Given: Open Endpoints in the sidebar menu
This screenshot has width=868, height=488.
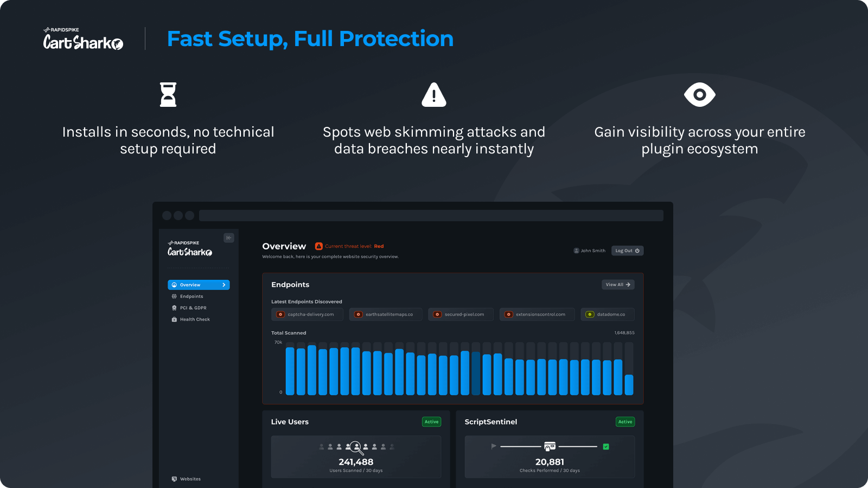Looking at the screenshot, I should [192, 297].
